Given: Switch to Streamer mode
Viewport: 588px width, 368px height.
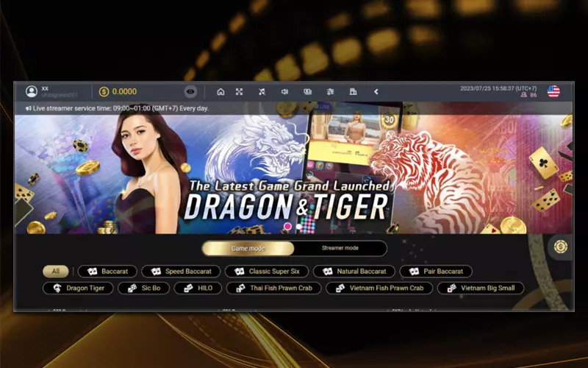Looking at the screenshot, I should tap(340, 249).
